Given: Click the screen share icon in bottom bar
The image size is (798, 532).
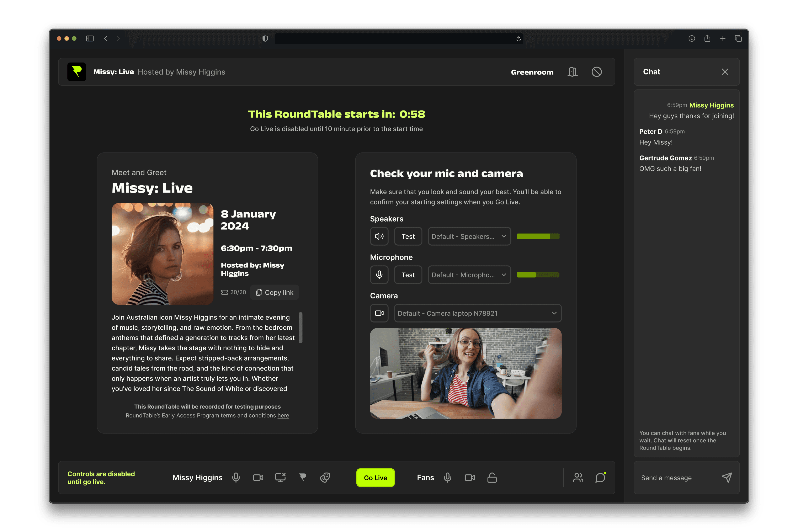Looking at the screenshot, I should coord(280,477).
